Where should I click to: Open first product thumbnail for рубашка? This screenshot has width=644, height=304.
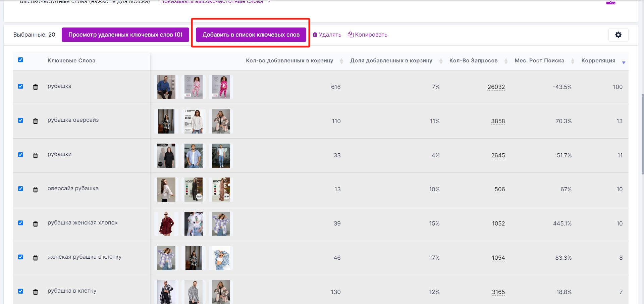click(x=166, y=87)
